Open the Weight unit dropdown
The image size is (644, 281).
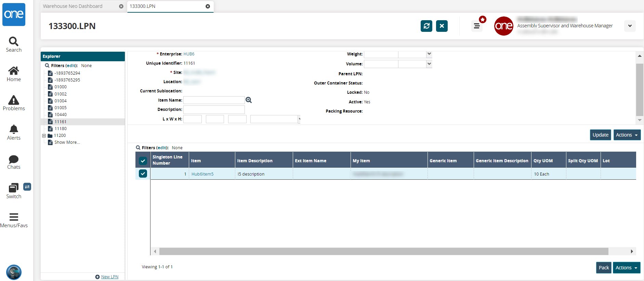click(429, 54)
